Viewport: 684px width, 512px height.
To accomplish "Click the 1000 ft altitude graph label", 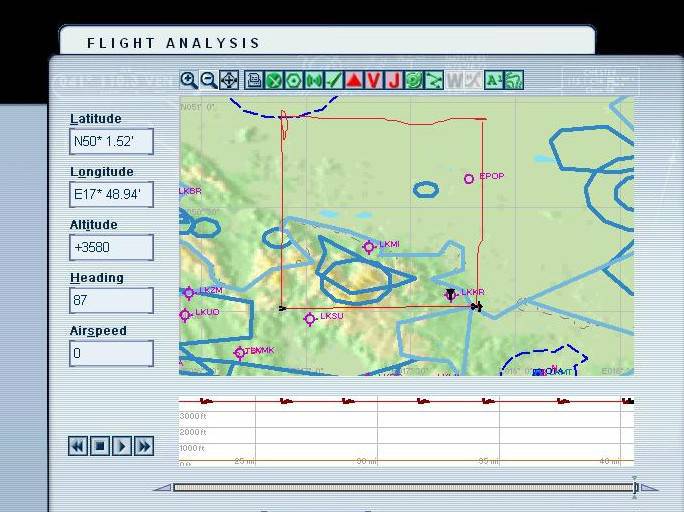I will click(x=192, y=448).
